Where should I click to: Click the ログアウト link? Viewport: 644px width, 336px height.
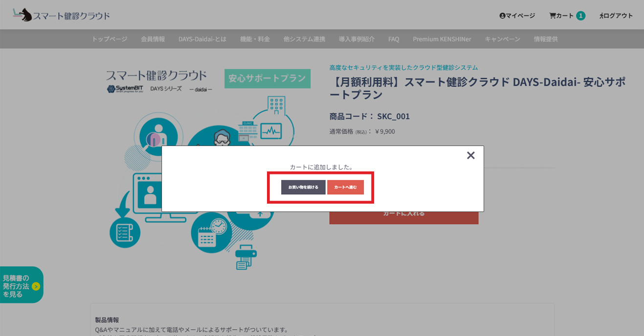(616, 16)
